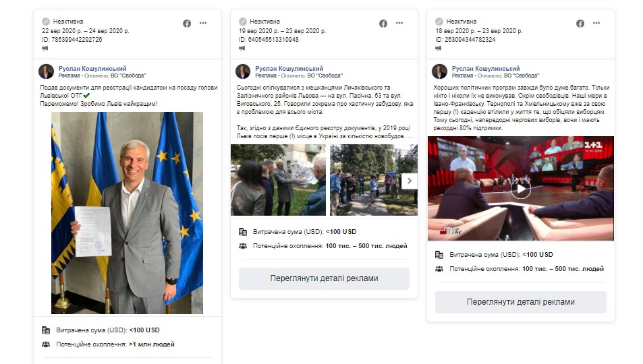Click the profile avatar in the second ad
643x364 pixels.
(243, 71)
